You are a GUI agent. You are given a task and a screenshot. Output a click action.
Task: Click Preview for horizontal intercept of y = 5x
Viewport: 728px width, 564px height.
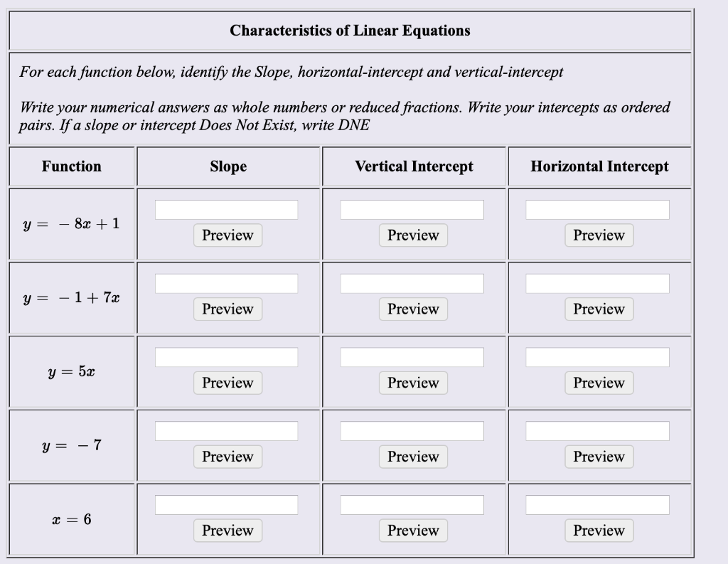599,383
